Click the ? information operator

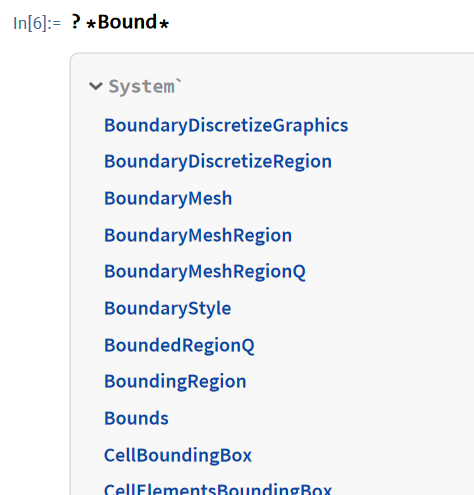76,21
